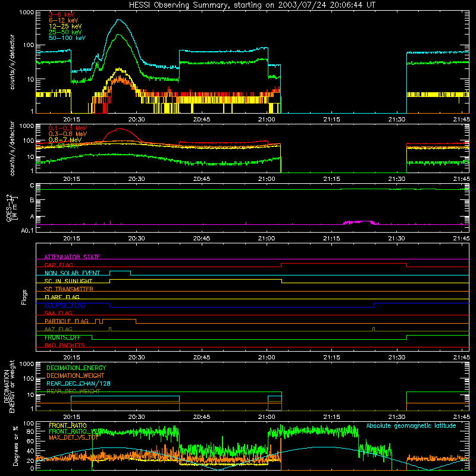Select the ATTENUATOR_STATE flag label
Viewport: 476px width, 476px height.
point(72,257)
